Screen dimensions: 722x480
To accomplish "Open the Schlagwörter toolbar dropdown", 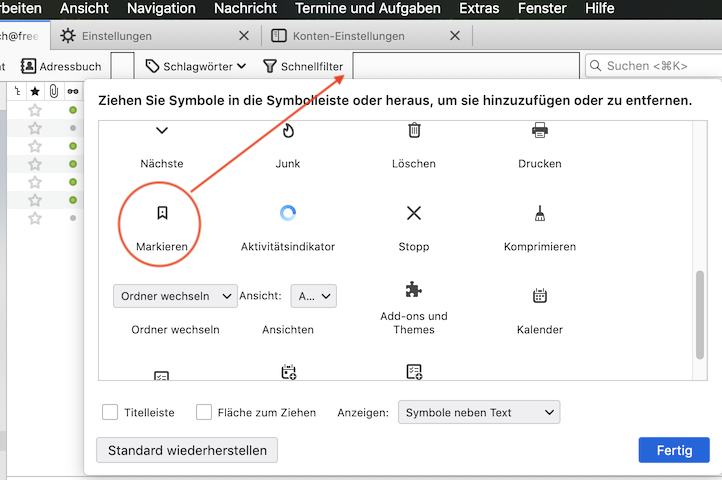I will pos(196,66).
